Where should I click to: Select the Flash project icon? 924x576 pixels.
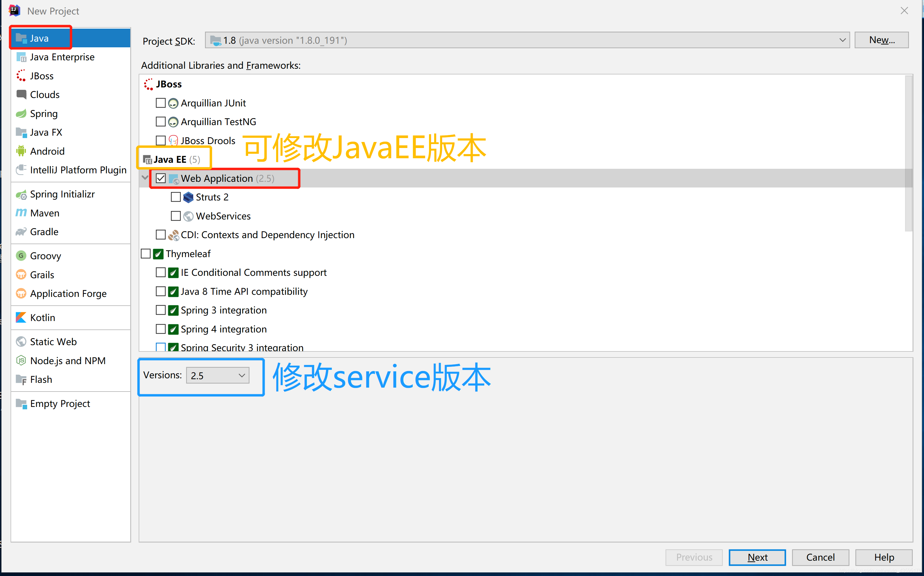(x=21, y=379)
